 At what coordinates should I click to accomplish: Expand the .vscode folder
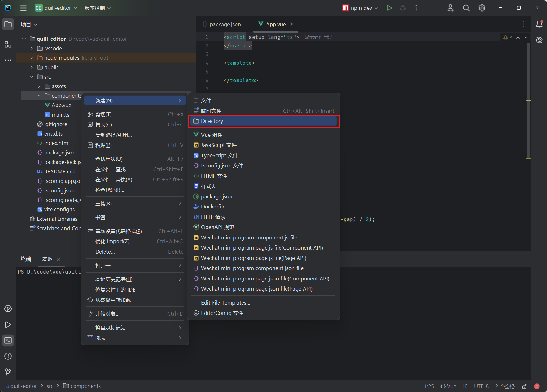point(32,48)
